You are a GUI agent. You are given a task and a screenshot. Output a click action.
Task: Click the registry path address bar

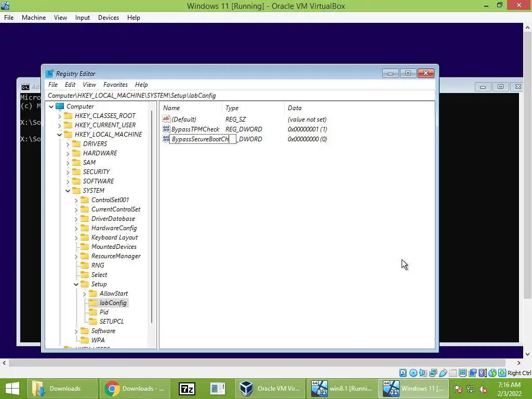pos(240,96)
